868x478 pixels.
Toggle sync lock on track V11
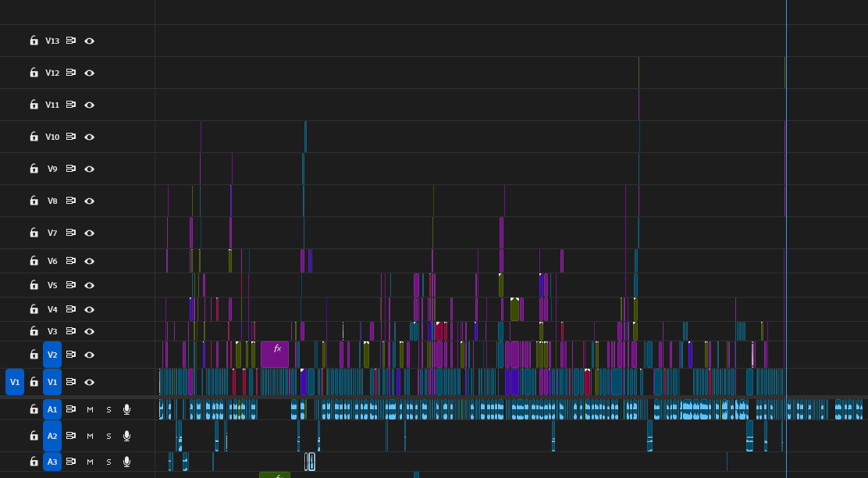[x=71, y=104]
